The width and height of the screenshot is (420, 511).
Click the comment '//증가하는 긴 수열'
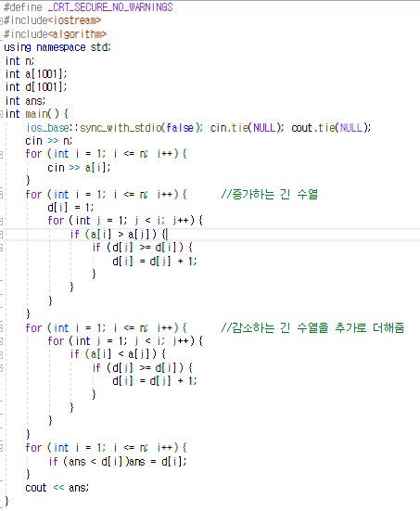click(269, 194)
